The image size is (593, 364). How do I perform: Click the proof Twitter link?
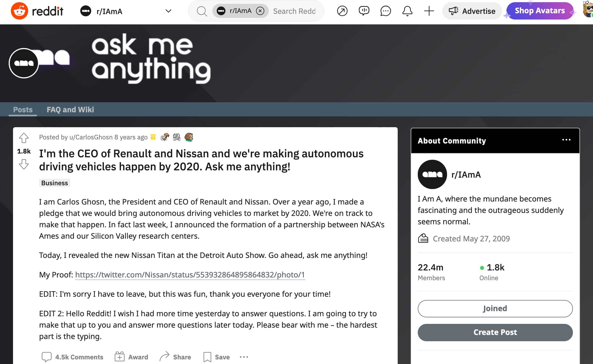tap(190, 274)
